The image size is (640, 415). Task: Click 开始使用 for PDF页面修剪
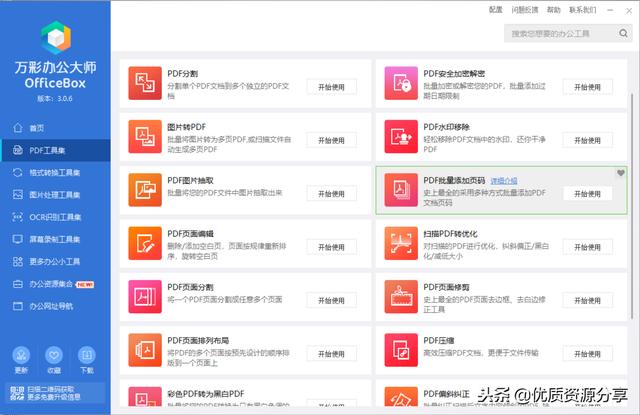(x=587, y=301)
